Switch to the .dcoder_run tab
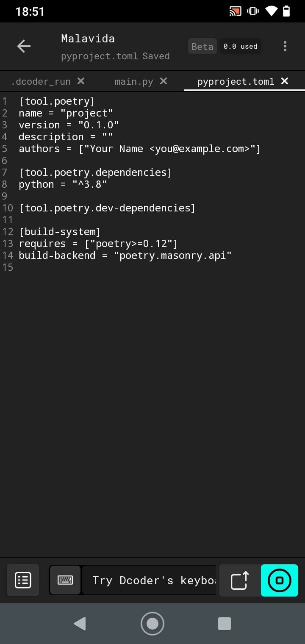The width and height of the screenshot is (305, 644). point(41,81)
